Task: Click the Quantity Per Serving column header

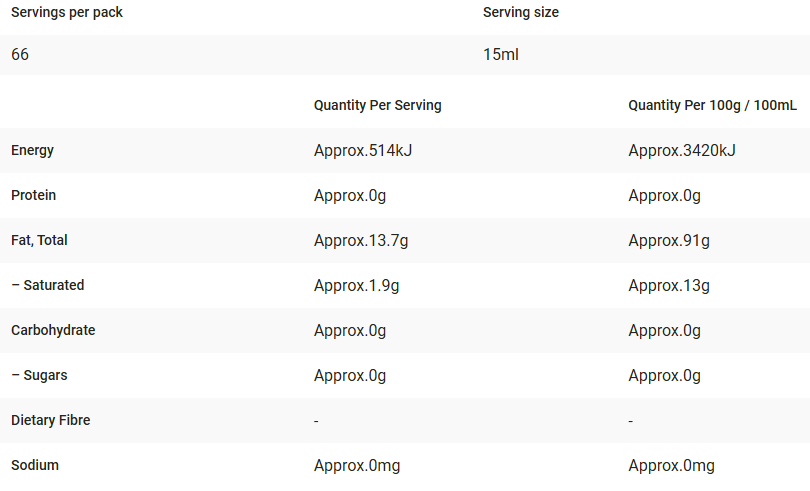Action: pyautogui.click(x=377, y=105)
